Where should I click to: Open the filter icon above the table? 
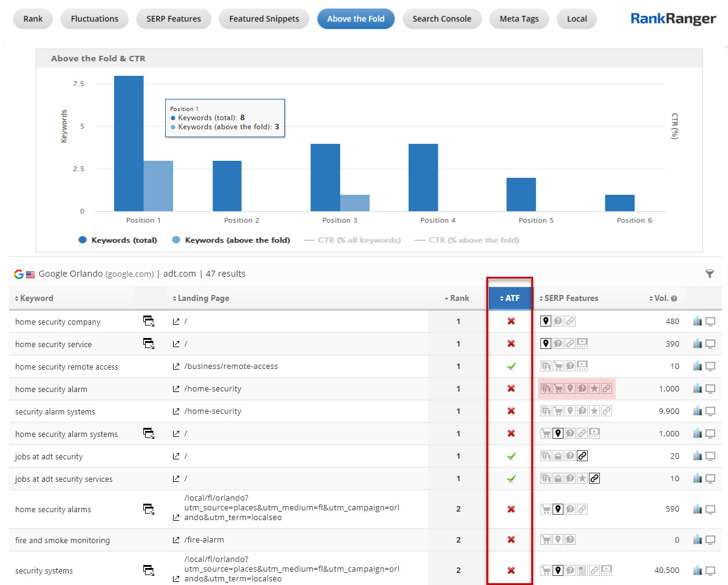pos(709,274)
